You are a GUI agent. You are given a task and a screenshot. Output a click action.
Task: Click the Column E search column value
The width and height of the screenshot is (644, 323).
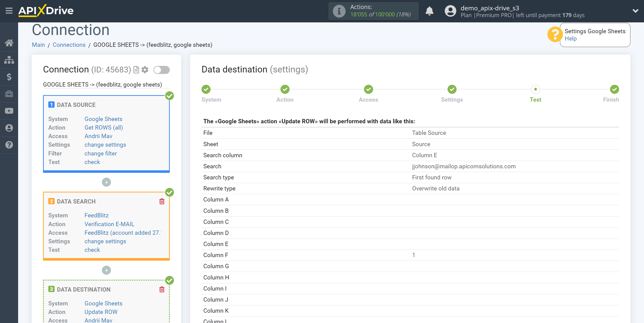[x=425, y=155]
